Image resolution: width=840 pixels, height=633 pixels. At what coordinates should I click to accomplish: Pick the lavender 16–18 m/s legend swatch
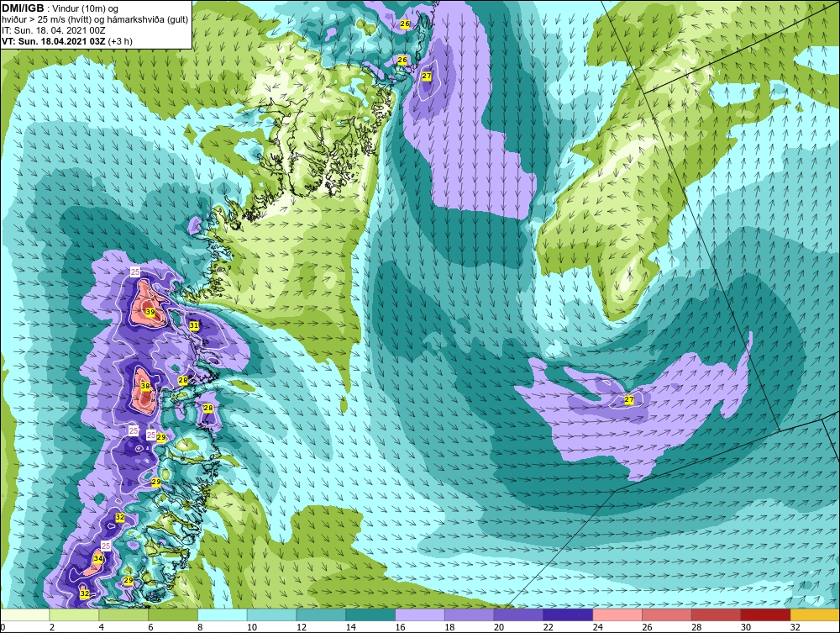click(x=420, y=615)
